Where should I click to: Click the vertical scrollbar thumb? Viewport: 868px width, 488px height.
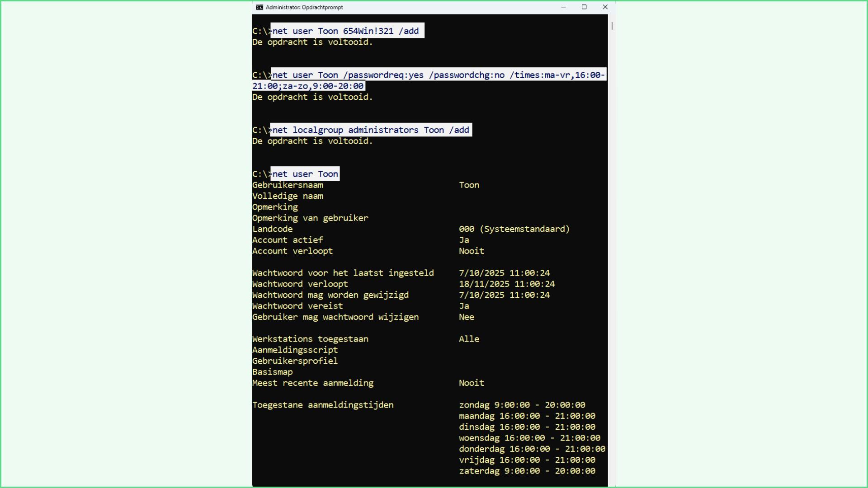pos(612,26)
